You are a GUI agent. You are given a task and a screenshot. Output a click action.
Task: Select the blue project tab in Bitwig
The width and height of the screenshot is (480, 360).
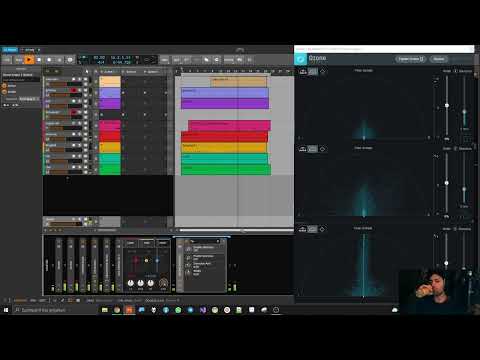[x=10, y=50]
